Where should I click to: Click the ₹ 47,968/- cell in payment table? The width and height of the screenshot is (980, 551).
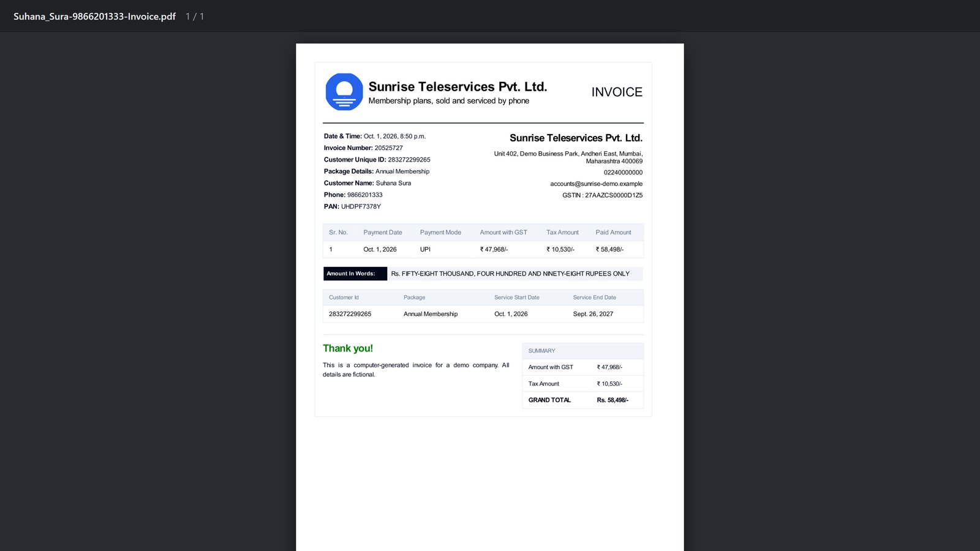click(x=494, y=250)
